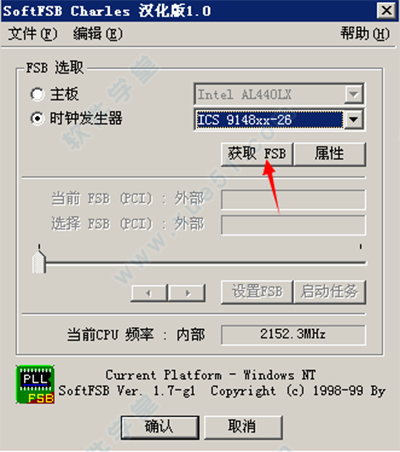Open the 文件(F) menu
The height and width of the screenshot is (452, 400).
[x=33, y=34]
